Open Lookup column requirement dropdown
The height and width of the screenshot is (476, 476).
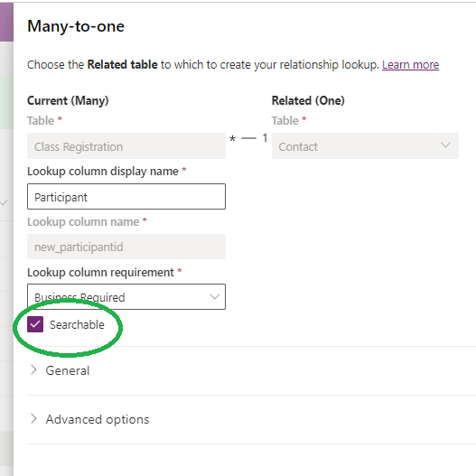click(126, 296)
